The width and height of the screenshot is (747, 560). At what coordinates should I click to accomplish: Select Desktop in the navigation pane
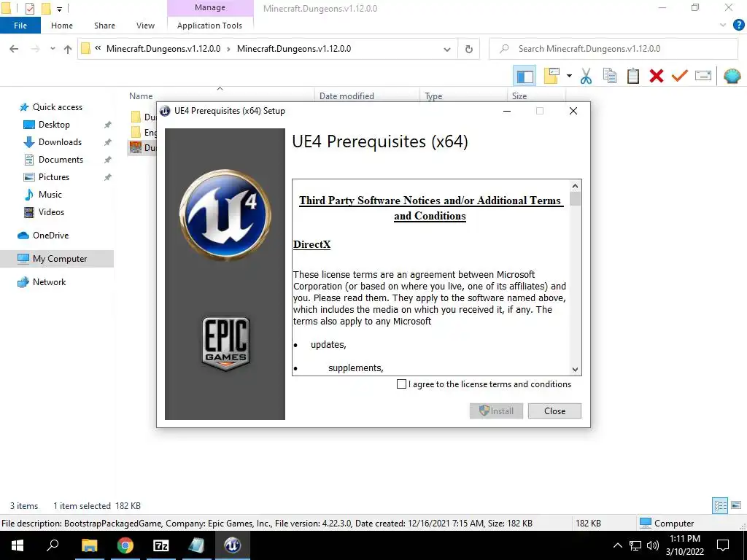54,125
